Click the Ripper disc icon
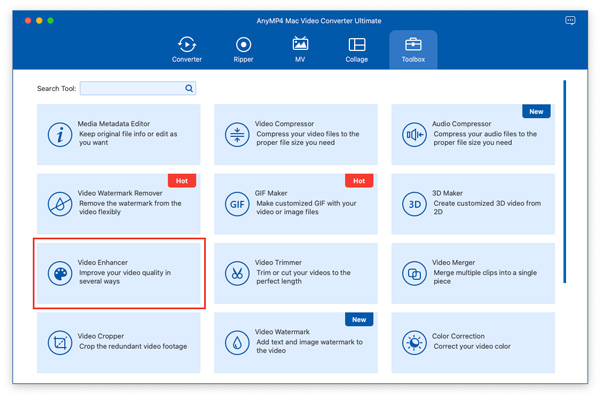Screen dimensions: 600x398 click(243, 44)
